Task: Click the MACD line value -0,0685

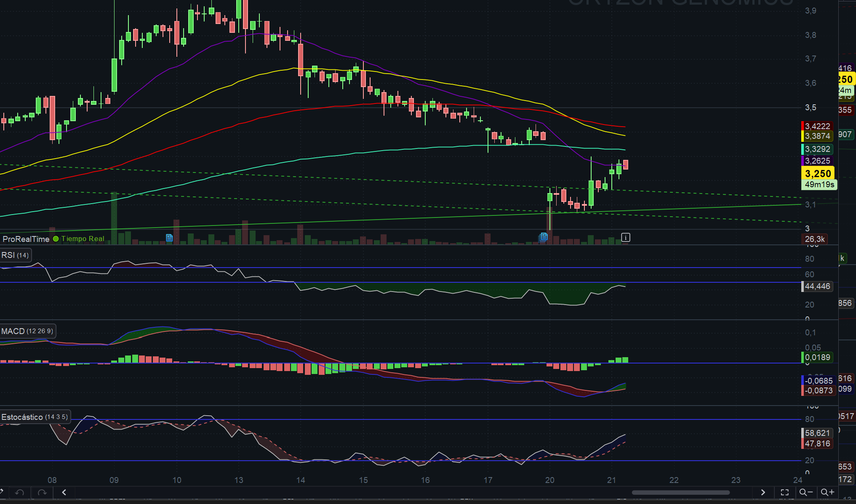Action: [x=818, y=381]
